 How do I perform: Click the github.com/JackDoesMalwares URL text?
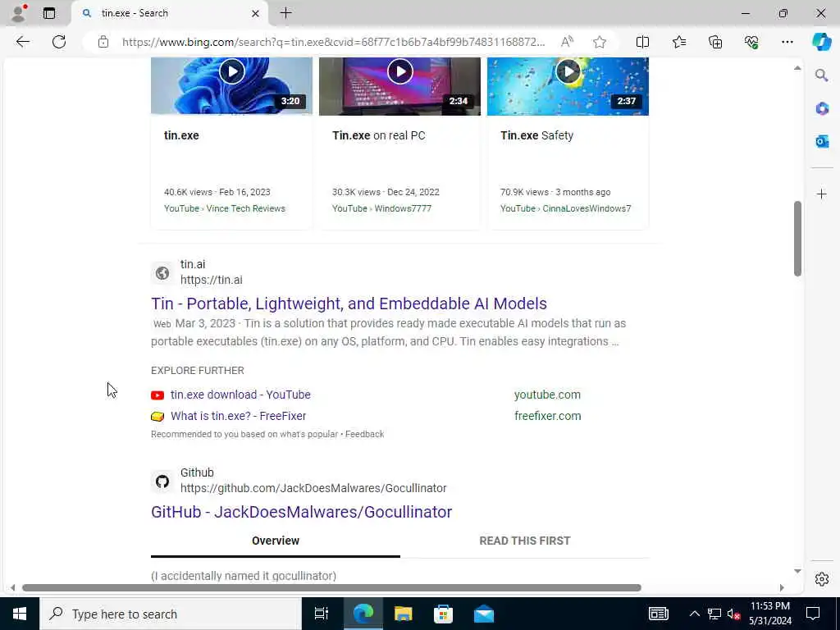313,488
